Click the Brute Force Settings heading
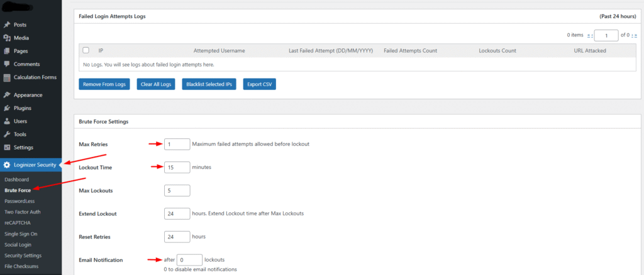 point(104,122)
